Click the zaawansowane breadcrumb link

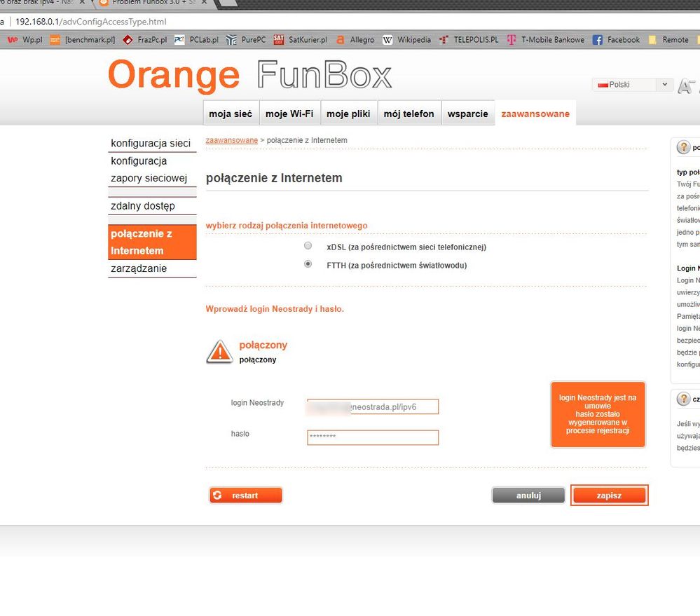point(231,141)
